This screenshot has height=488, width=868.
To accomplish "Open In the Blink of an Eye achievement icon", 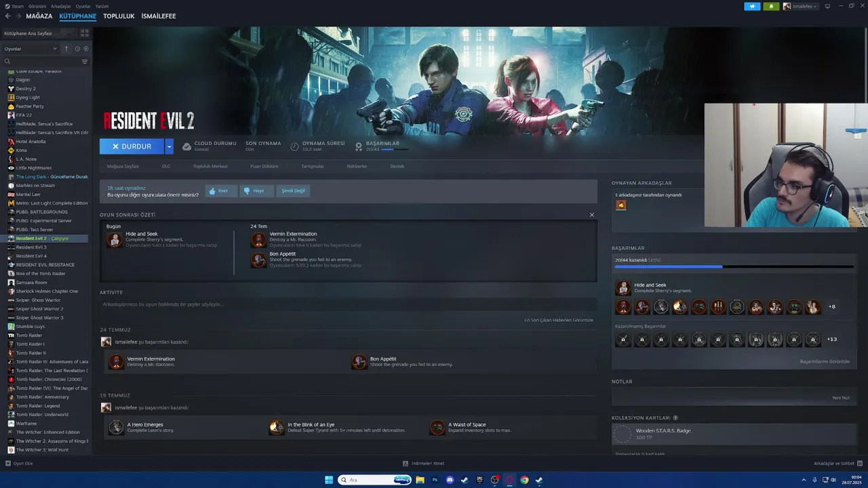I will pos(277,428).
